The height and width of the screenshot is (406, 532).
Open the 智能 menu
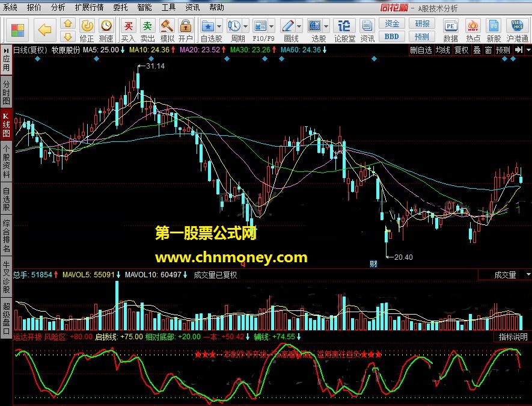coord(144,7)
